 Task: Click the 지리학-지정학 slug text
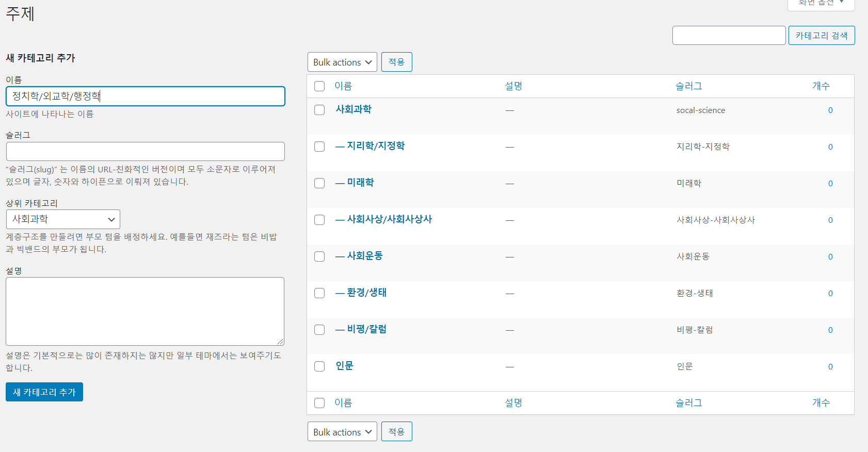click(703, 147)
